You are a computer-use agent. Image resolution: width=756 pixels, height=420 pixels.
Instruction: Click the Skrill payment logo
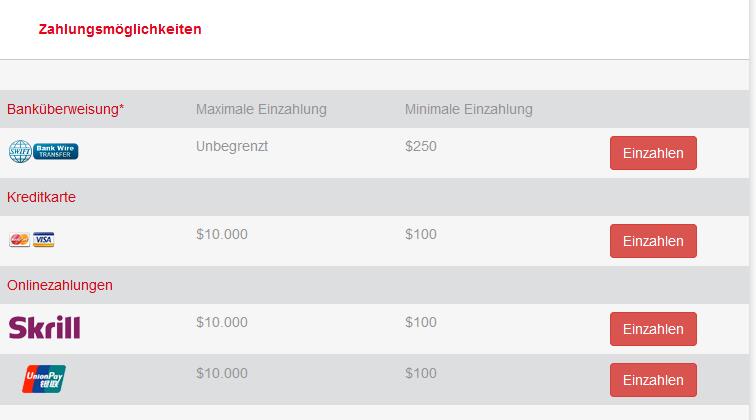pos(44,327)
